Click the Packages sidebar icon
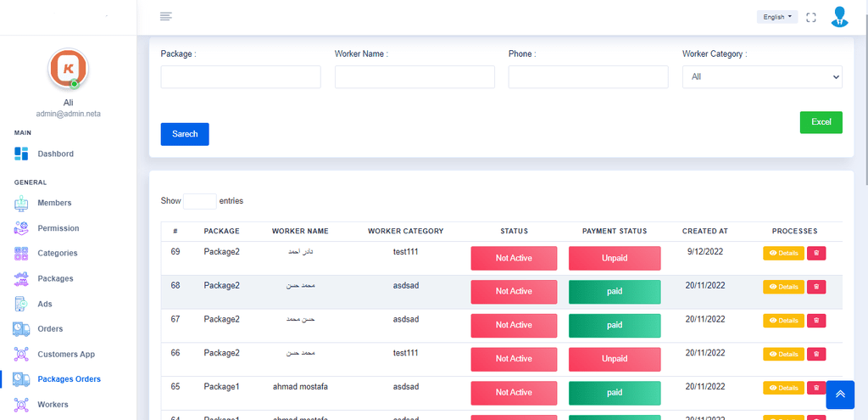 coord(21,278)
